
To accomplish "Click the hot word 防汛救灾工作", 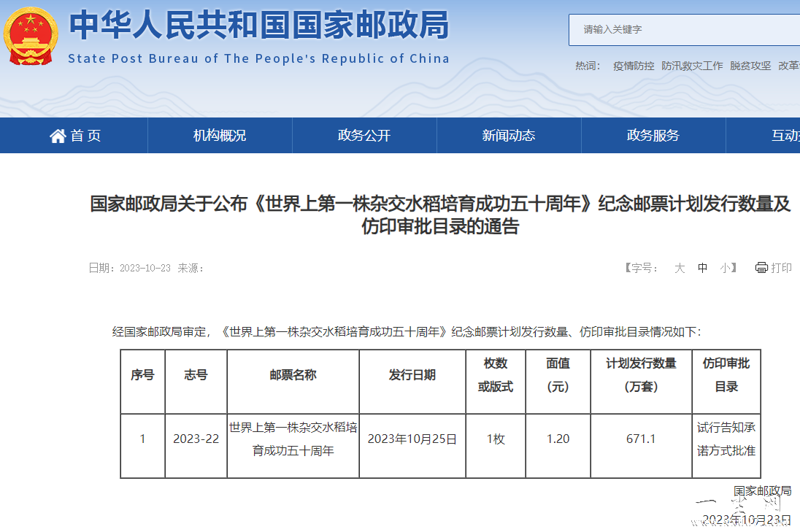I will coord(692,66).
